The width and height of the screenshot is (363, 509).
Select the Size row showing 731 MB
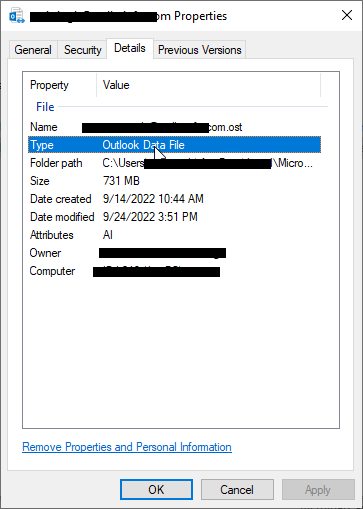(x=174, y=181)
